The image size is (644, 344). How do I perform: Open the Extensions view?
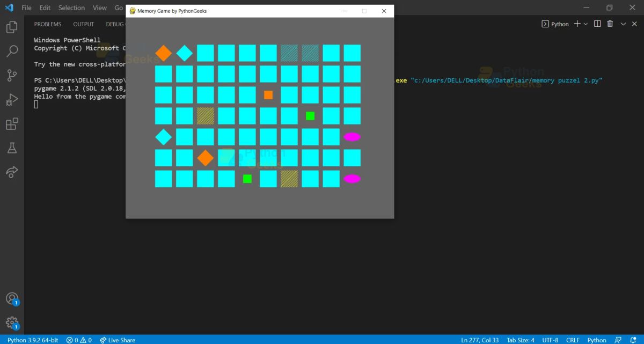[x=12, y=124]
